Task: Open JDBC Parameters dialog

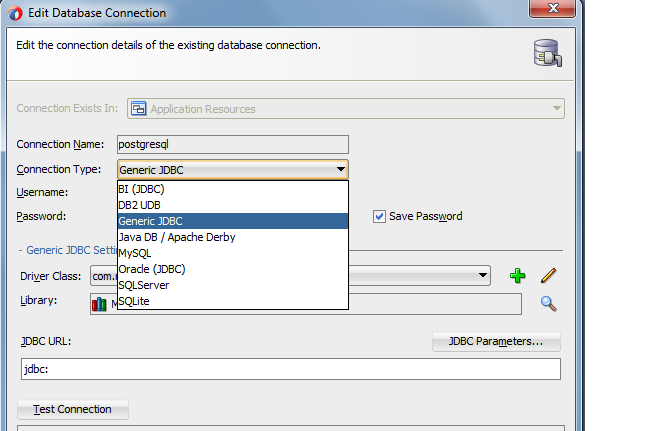Action: 496,342
